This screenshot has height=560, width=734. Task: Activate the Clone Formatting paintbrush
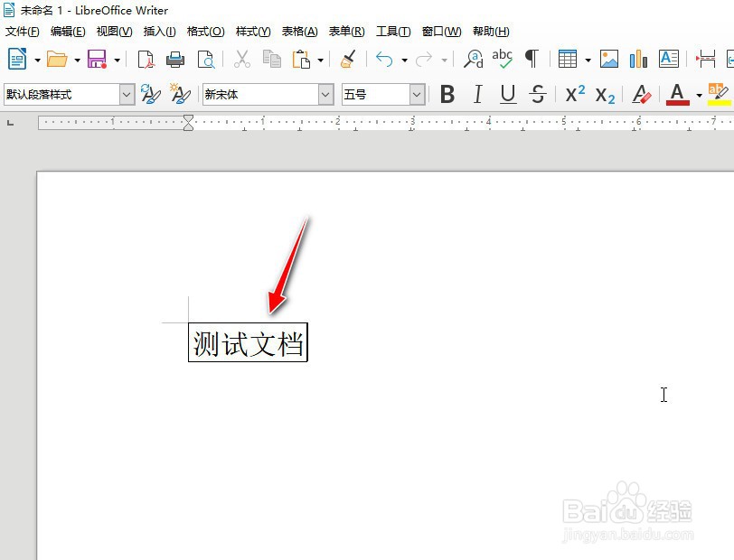point(348,59)
